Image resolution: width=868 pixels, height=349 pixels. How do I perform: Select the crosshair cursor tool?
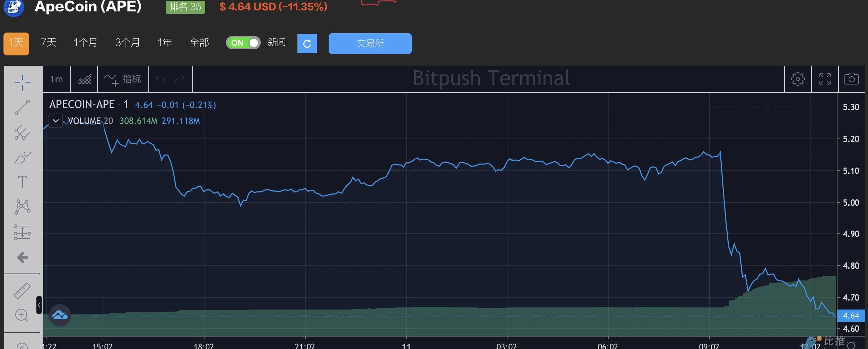pos(23,82)
